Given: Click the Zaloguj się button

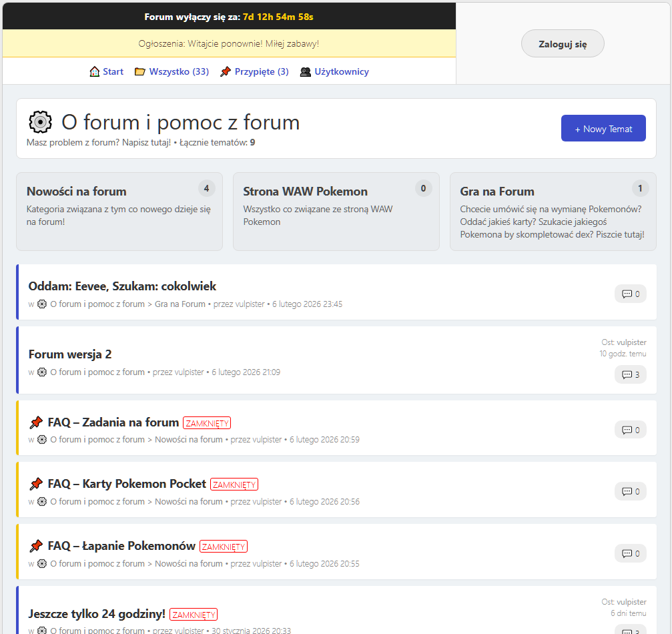Looking at the screenshot, I should 562,43.
